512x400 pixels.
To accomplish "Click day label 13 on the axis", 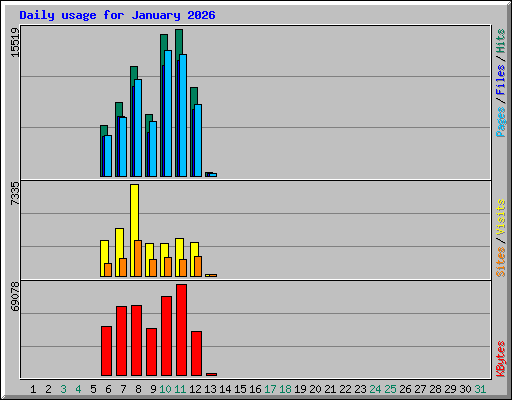I will (210, 389).
